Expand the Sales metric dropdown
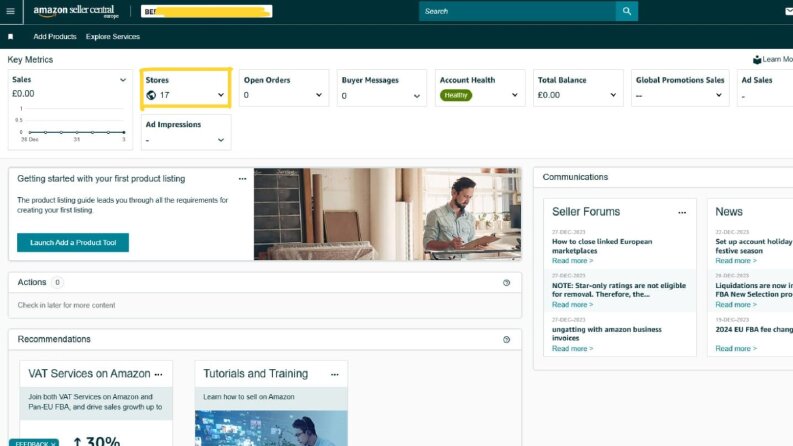Image resolution: width=793 pixels, height=446 pixels. [x=123, y=80]
